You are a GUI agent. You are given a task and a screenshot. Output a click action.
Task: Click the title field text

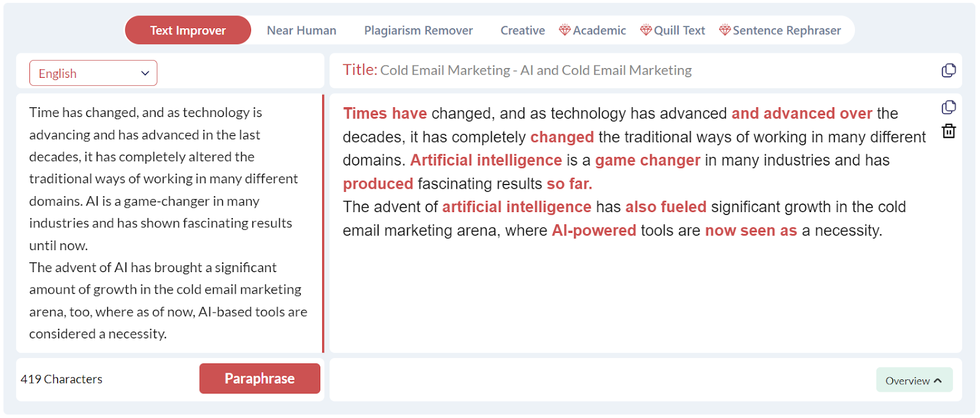pyautogui.click(x=535, y=70)
